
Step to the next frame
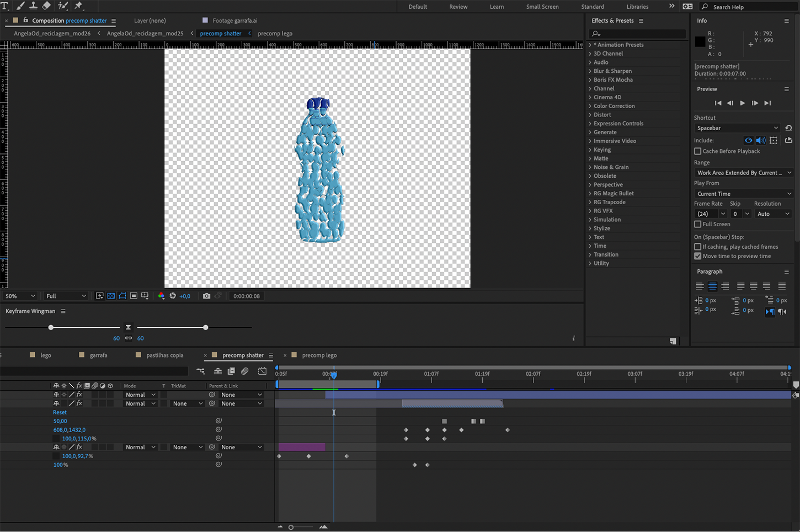pos(755,103)
